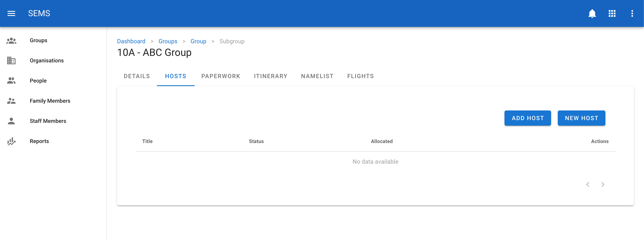Go to previous table page chevron
The width and height of the screenshot is (644, 239).
(588, 184)
